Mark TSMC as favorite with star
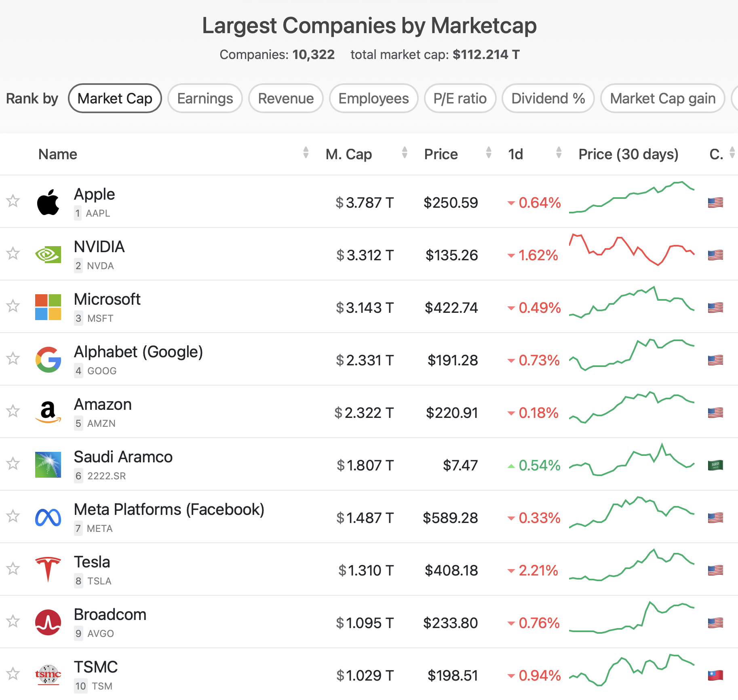Viewport: 738px width, 700px height. [13, 674]
